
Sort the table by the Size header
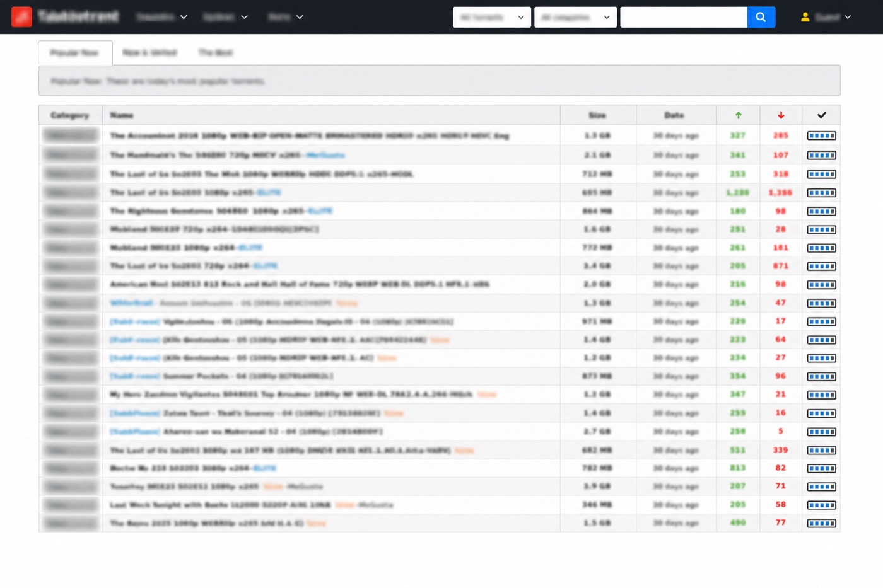coord(597,115)
